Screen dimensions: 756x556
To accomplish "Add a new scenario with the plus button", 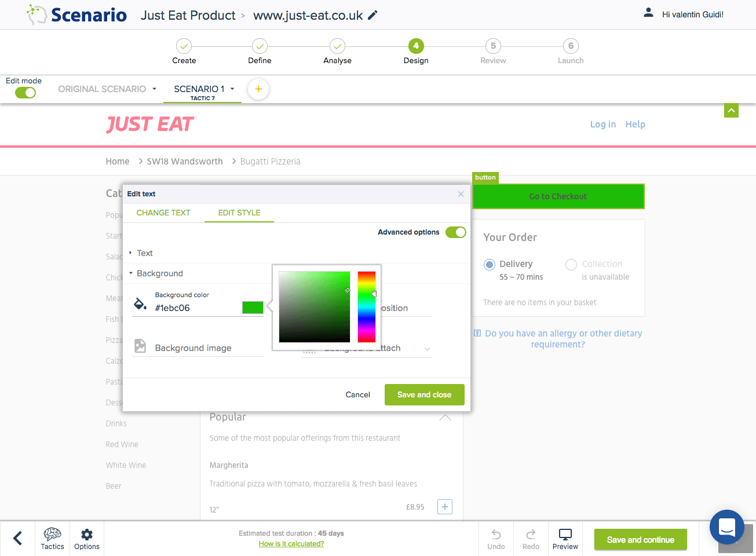I will [258, 89].
